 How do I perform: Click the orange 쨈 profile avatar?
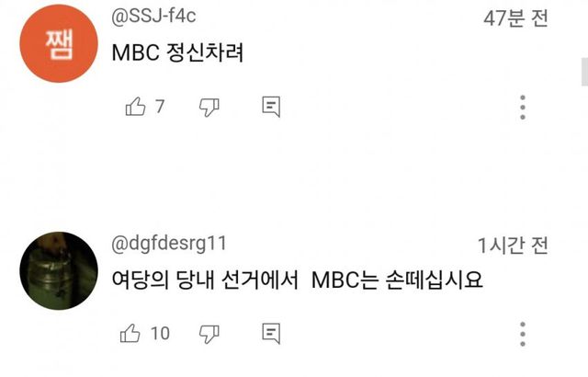pyautogui.click(x=59, y=43)
